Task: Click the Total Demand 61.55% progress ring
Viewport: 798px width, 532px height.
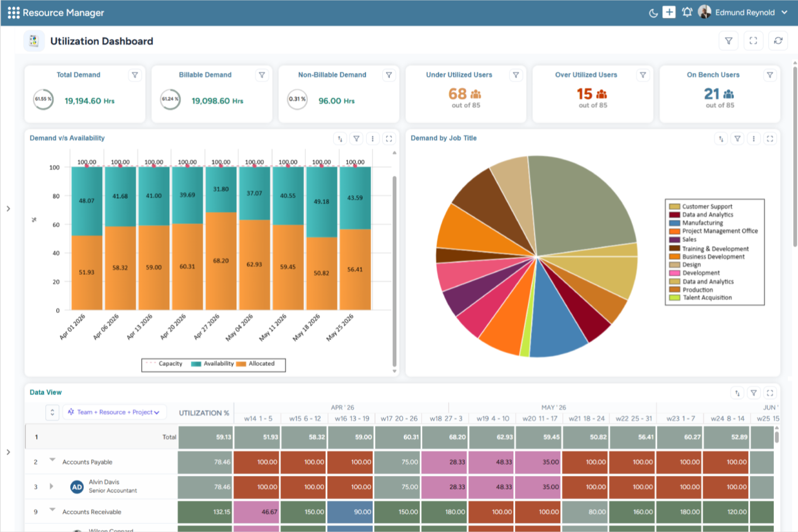Action: pos(43,99)
